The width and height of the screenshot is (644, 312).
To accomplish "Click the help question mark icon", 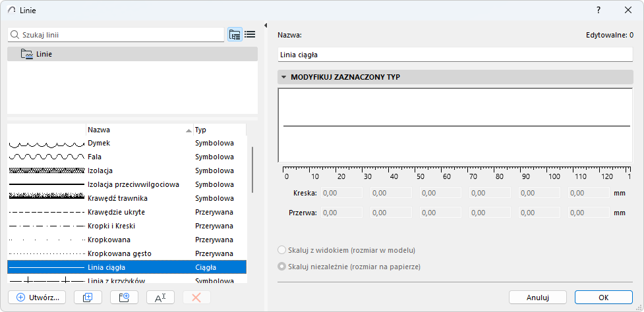I will (599, 11).
